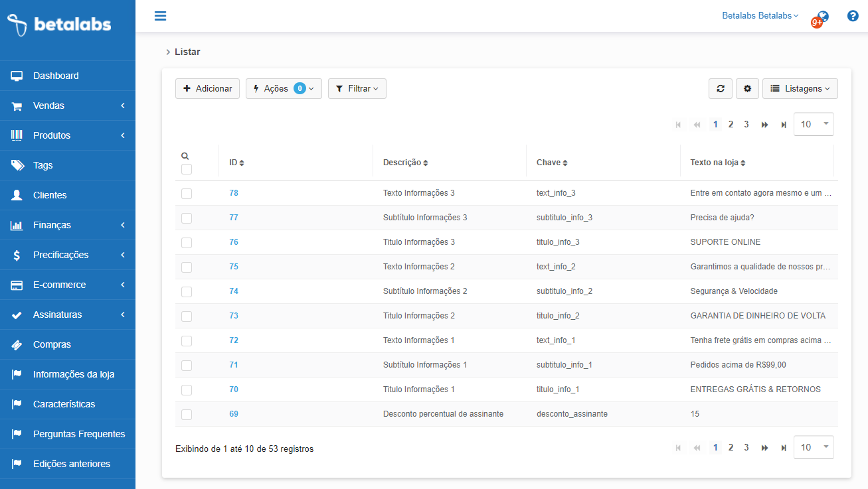Go to last page using top pagination icon
The width and height of the screenshot is (868, 489).
tap(784, 125)
